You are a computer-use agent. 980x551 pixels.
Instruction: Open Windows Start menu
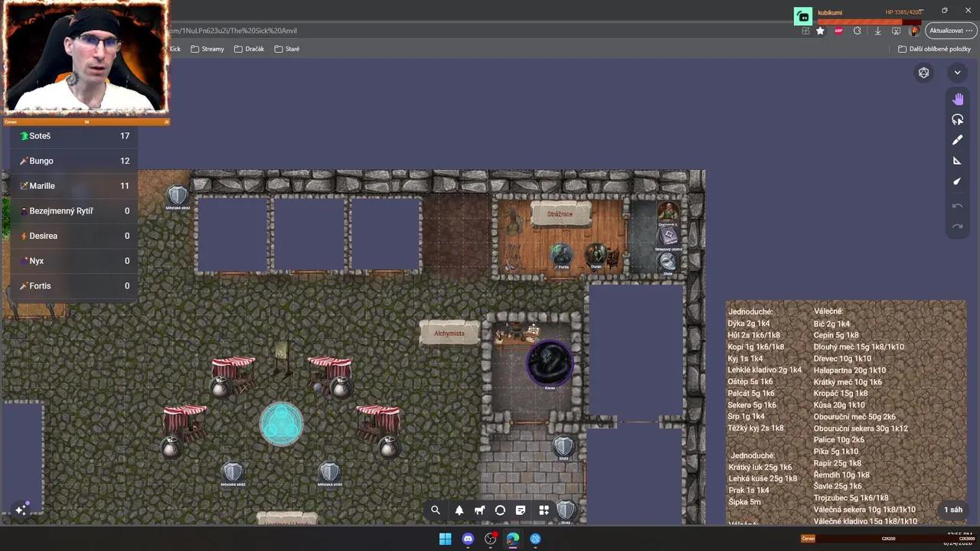click(445, 539)
